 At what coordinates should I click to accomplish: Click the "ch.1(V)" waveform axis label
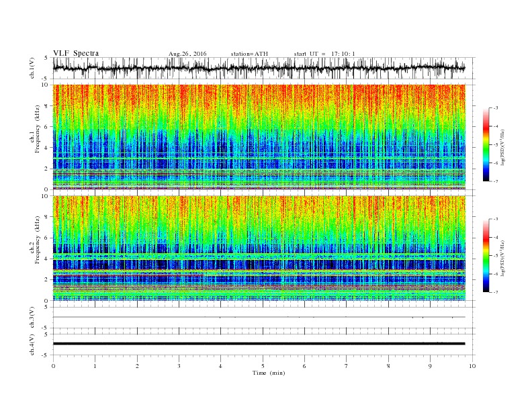tap(32, 68)
